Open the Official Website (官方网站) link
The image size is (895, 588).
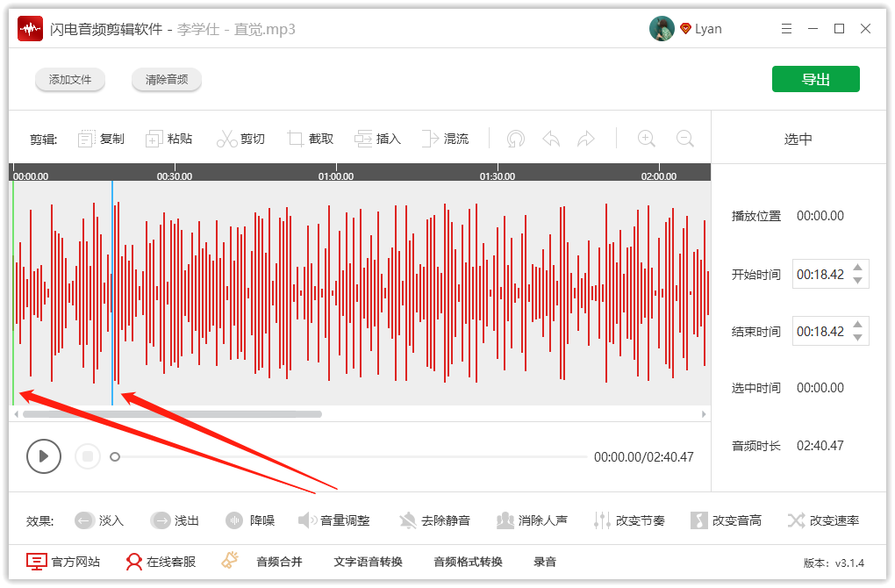tap(63, 562)
